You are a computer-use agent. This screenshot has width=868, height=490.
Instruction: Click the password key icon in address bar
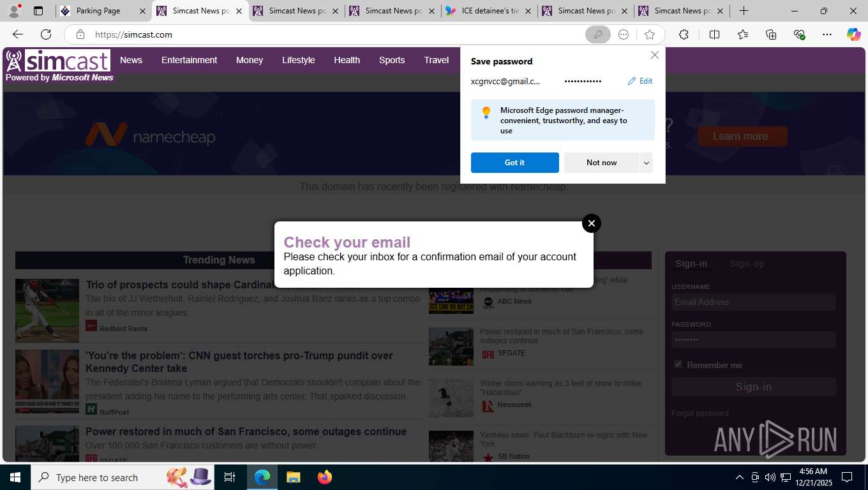(597, 34)
